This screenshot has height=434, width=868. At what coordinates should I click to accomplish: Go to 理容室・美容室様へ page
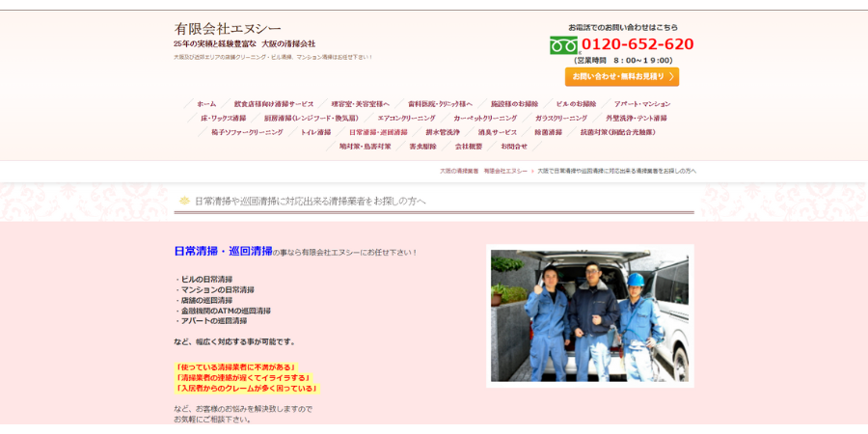(361, 104)
